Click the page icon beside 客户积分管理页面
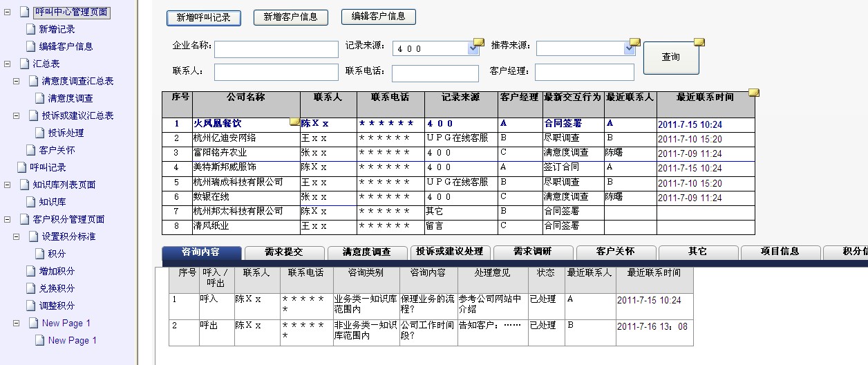This screenshot has height=365, width=868. pyautogui.click(x=24, y=219)
